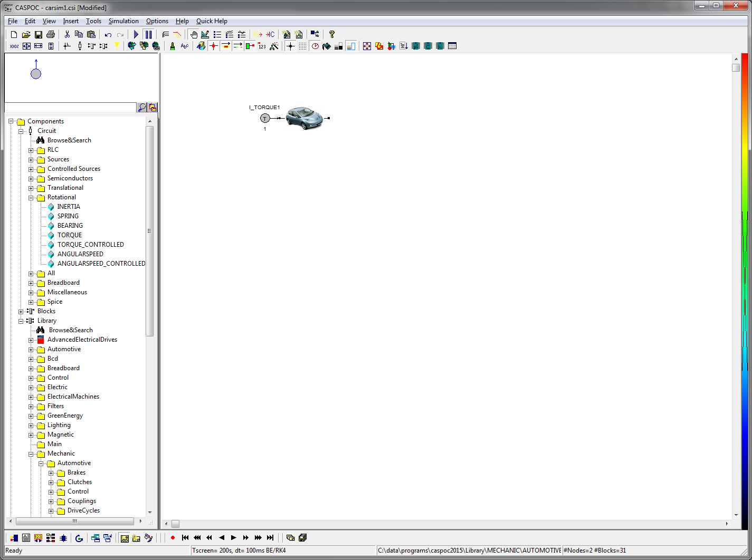Open the File menu
This screenshot has width=752, height=560.
coord(13,21)
